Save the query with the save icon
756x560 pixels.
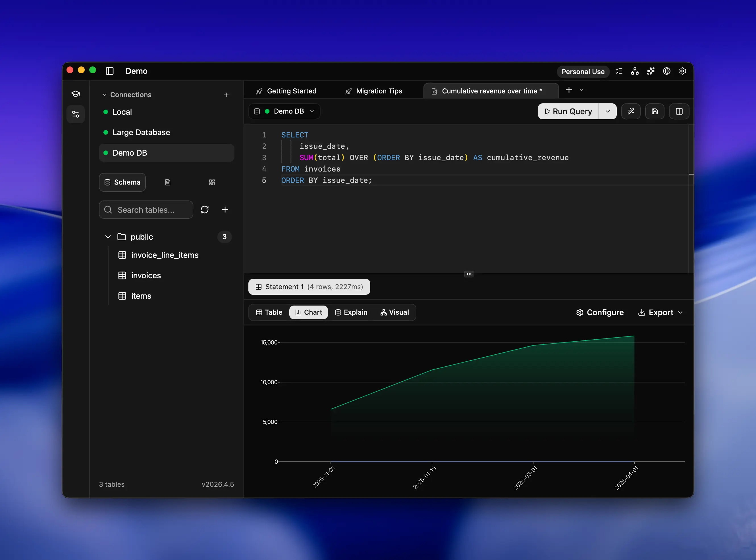[655, 111]
